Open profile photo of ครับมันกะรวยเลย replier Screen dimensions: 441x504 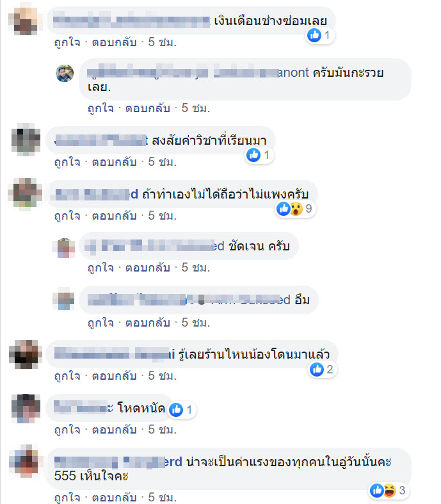click(x=65, y=73)
